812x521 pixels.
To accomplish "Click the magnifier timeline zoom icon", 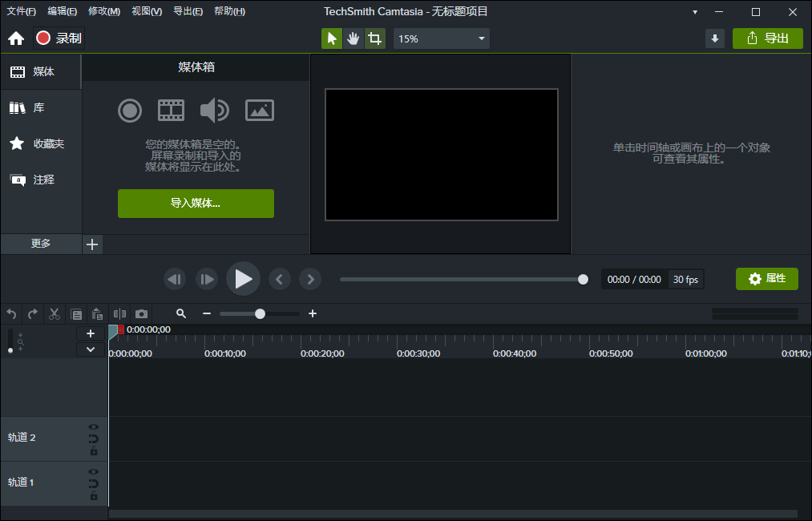I will coord(180,313).
